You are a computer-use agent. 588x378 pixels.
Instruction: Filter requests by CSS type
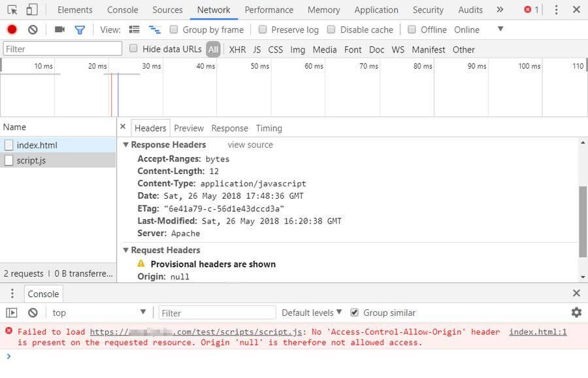tap(275, 50)
